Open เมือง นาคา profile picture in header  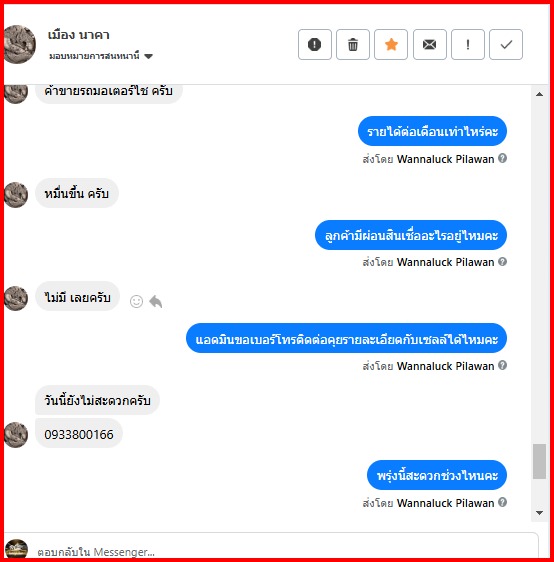[x=19, y=44]
